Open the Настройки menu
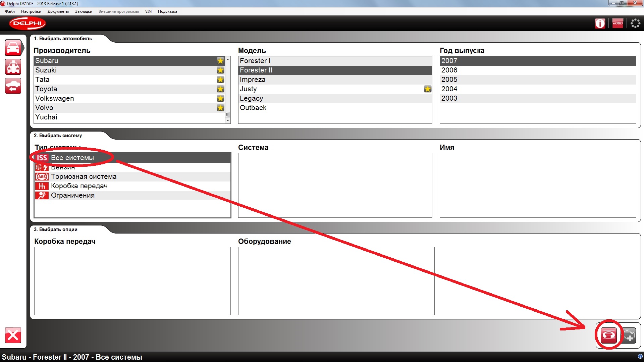Screen dimensions: 644x362 pos(31,11)
